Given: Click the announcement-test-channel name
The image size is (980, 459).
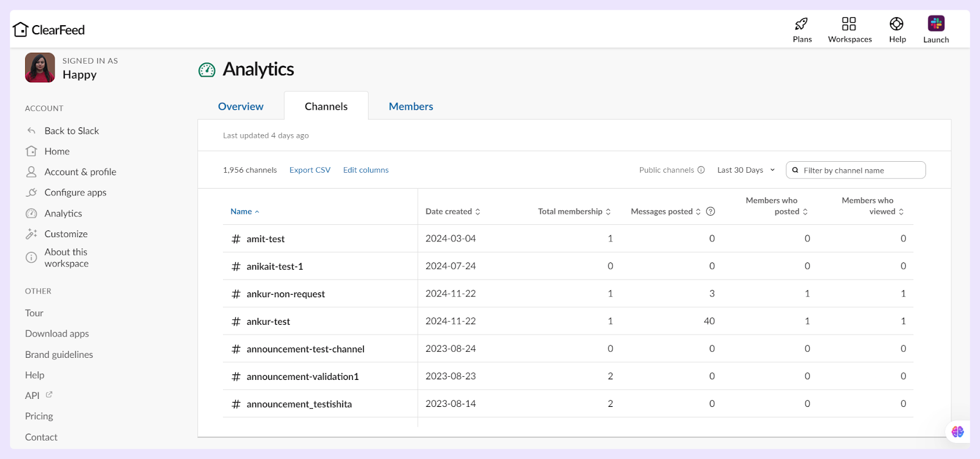Looking at the screenshot, I should (305, 349).
